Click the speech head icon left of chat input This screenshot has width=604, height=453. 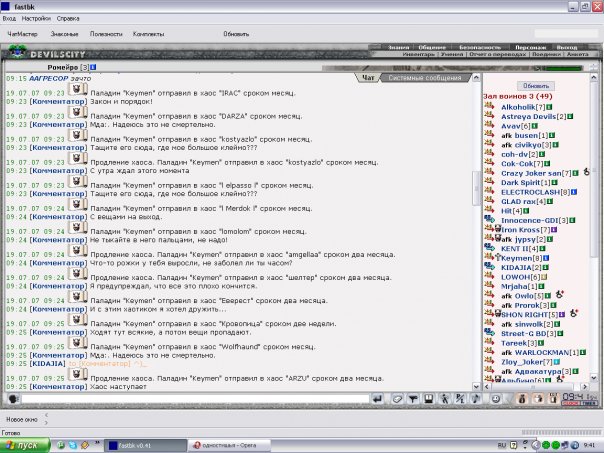click(x=13, y=399)
